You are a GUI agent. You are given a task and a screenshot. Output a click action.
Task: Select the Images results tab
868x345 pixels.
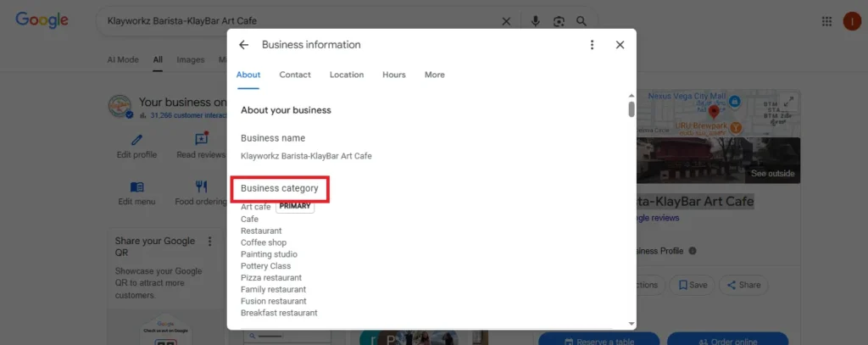pos(191,60)
